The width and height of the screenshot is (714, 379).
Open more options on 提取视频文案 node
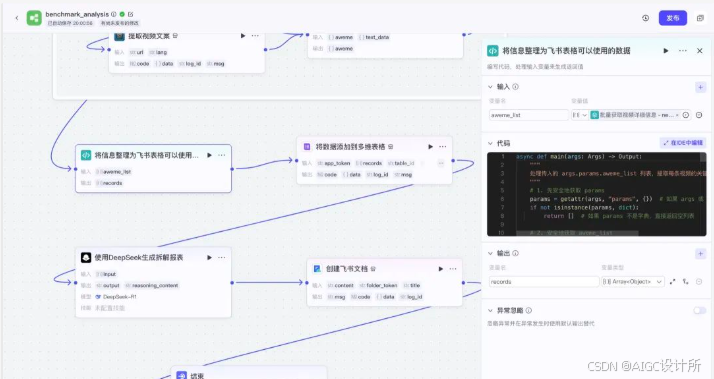coord(255,36)
